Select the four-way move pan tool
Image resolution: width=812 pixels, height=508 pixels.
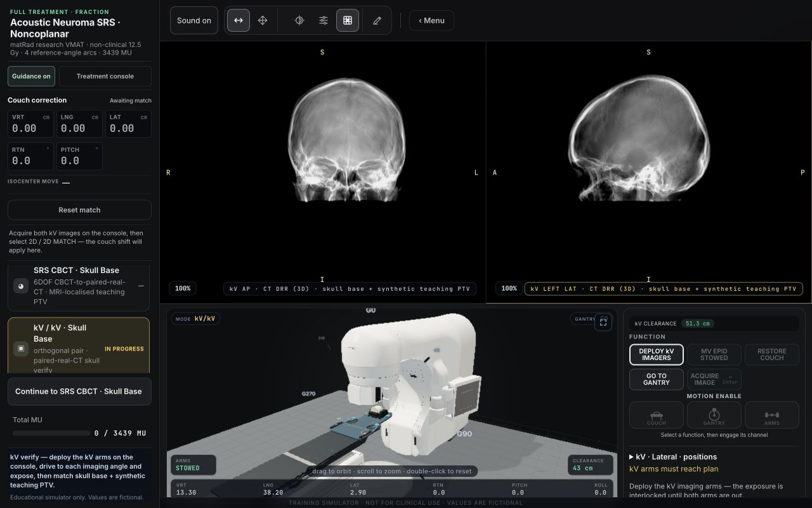click(x=263, y=20)
